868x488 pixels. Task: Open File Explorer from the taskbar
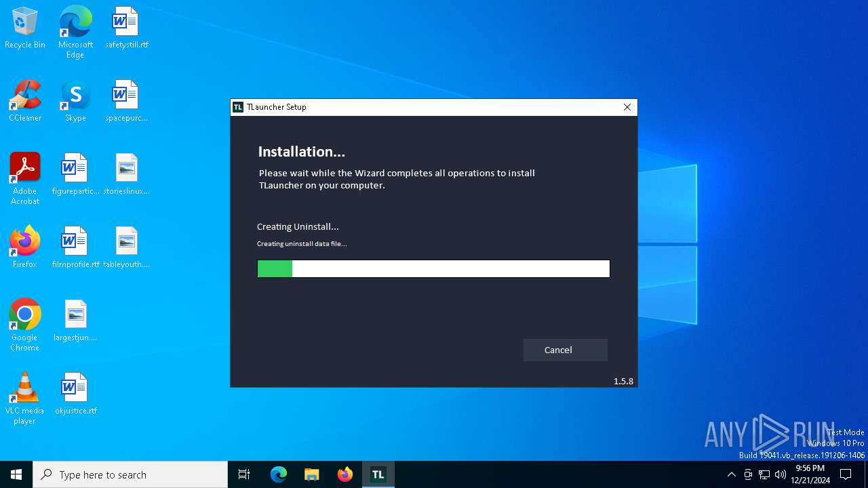point(312,474)
